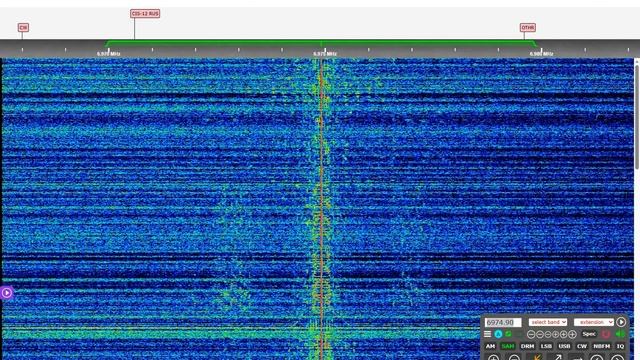Click the waterfall zoom out minus icon
The width and height of the screenshot is (640, 360).
(514, 358)
